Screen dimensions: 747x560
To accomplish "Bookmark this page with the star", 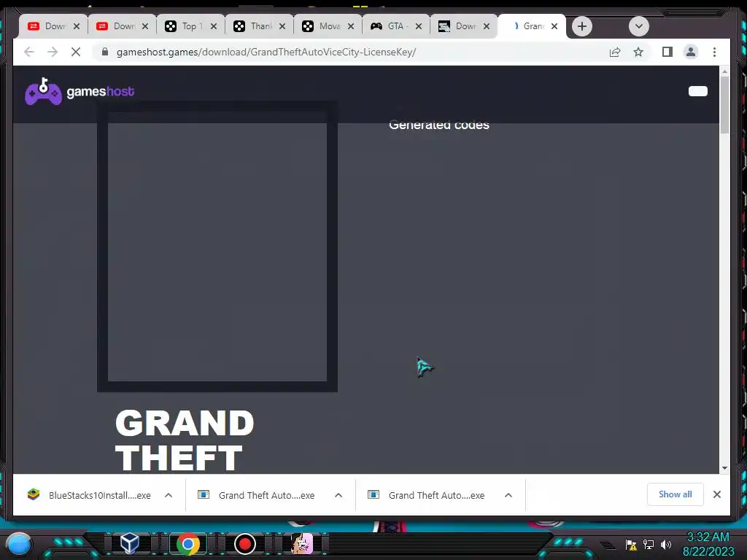I will point(638,52).
